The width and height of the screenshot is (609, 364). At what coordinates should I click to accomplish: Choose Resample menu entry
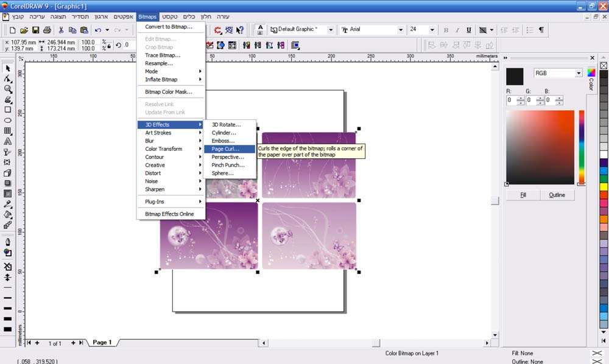(x=171, y=63)
